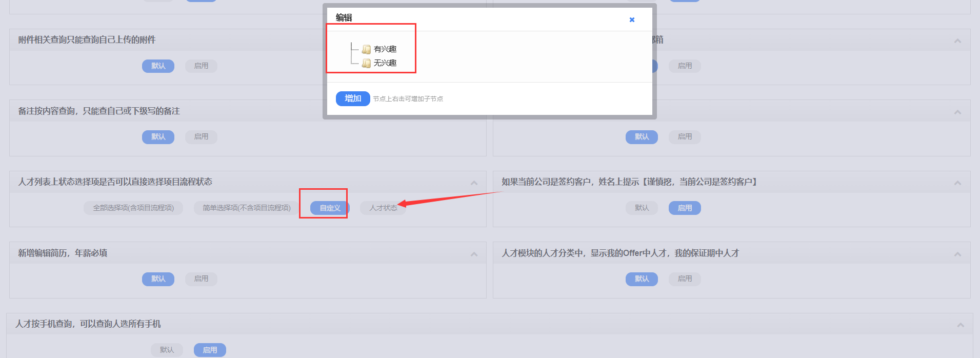The image size is (980, 358).
Task: Select 默认 for Offer中人才 classification setting
Action: tap(642, 279)
